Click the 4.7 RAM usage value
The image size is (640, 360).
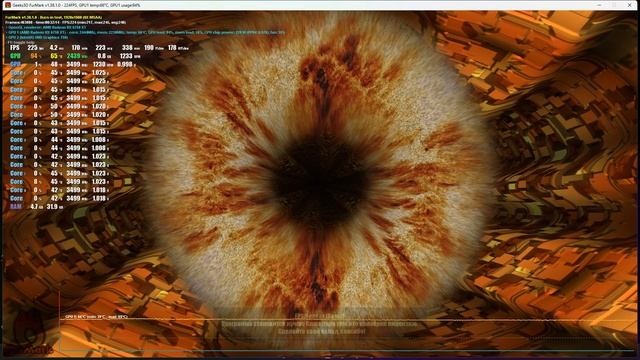coord(34,207)
